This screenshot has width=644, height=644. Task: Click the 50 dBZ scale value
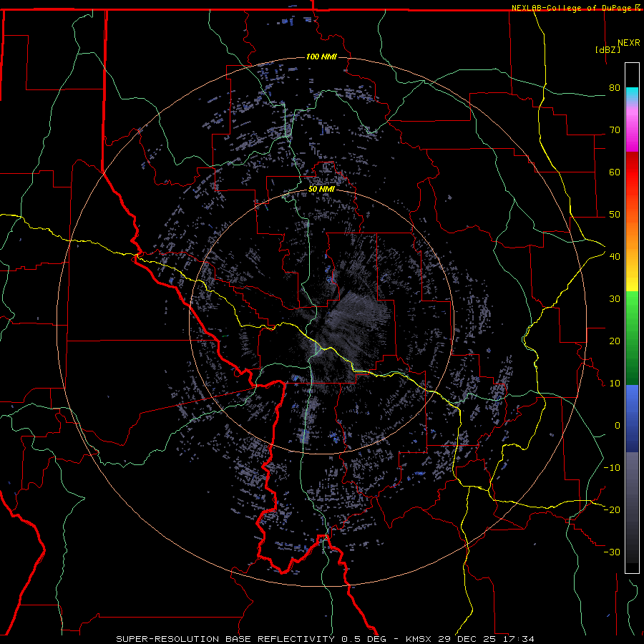point(615,215)
